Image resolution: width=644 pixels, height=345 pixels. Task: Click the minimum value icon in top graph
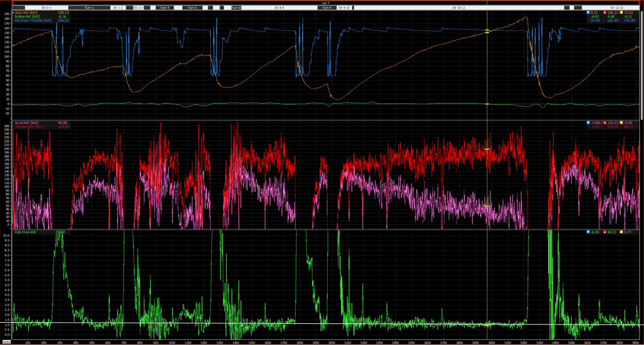click(588, 13)
